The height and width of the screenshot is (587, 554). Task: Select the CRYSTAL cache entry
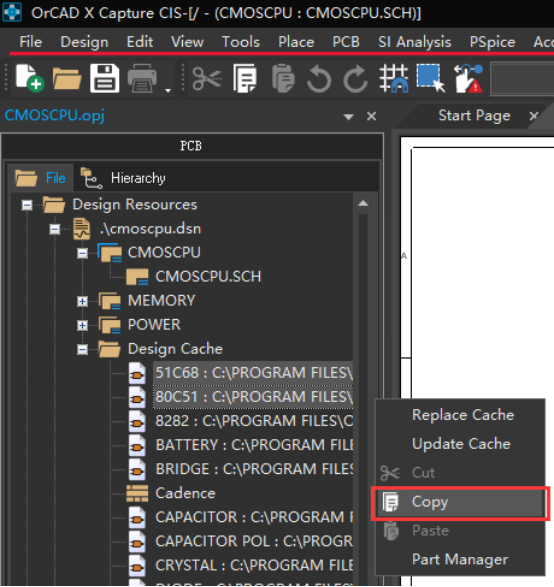tap(254, 565)
